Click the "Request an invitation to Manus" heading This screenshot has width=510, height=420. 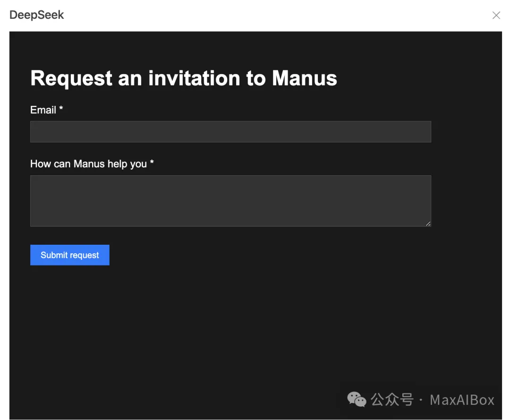click(184, 78)
